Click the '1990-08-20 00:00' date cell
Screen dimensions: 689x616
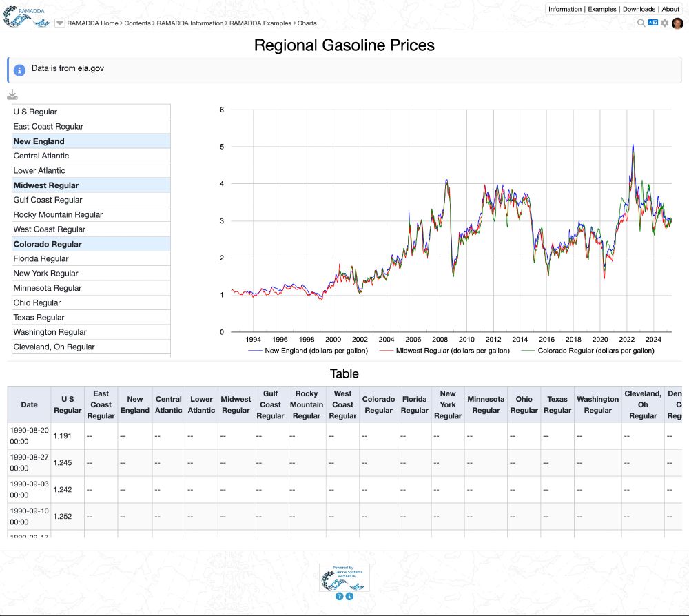tap(30, 436)
